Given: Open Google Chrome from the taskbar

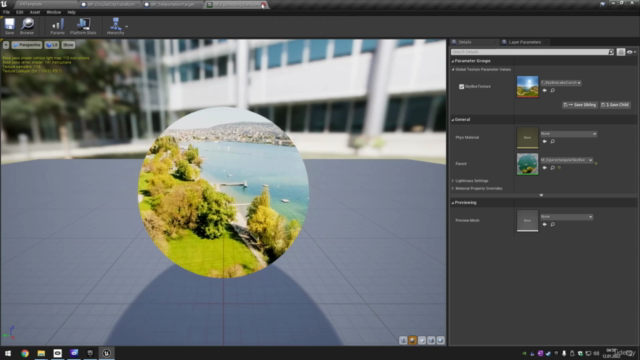Looking at the screenshot, I should coord(25,353).
